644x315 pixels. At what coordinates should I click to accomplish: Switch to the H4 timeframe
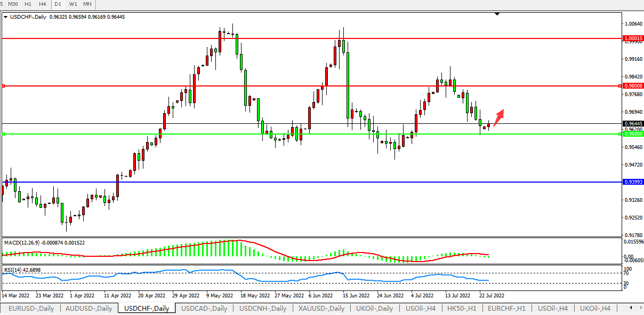pos(43,4)
